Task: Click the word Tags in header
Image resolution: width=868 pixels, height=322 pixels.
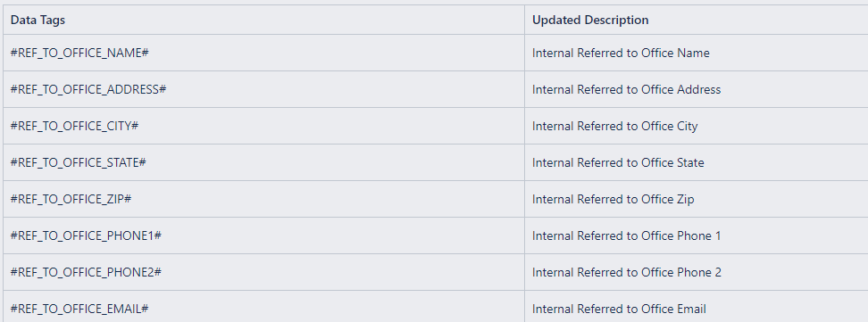Action: click(x=53, y=21)
